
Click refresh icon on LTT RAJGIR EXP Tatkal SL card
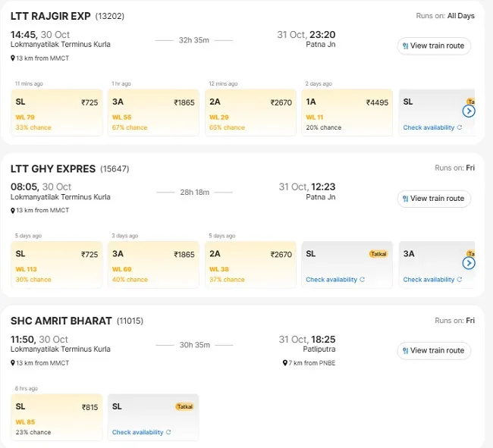pos(460,127)
